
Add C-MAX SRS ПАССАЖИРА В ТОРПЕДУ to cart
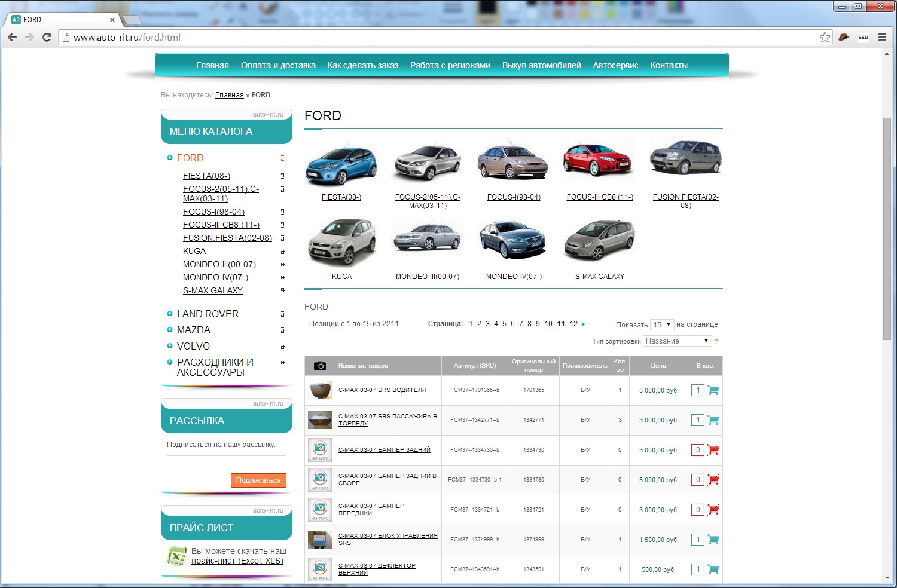(x=713, y=420)
